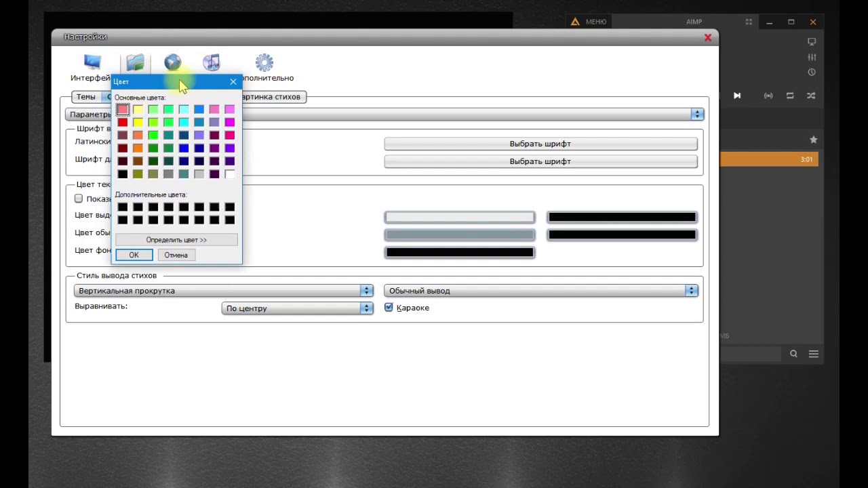The width and height of the screenshot is (868, 488).
Task: Click the AIMP title text in the player
Action: [x=694, y=22]
